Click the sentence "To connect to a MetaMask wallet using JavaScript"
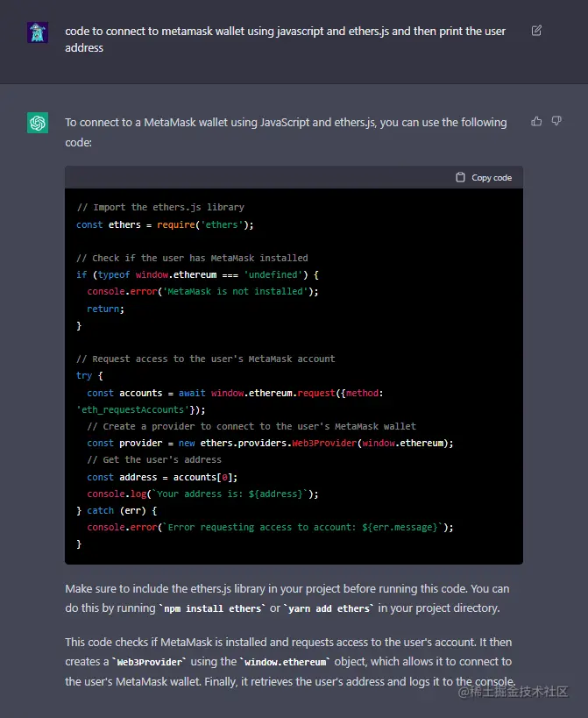588x718 pixels. 286,132
